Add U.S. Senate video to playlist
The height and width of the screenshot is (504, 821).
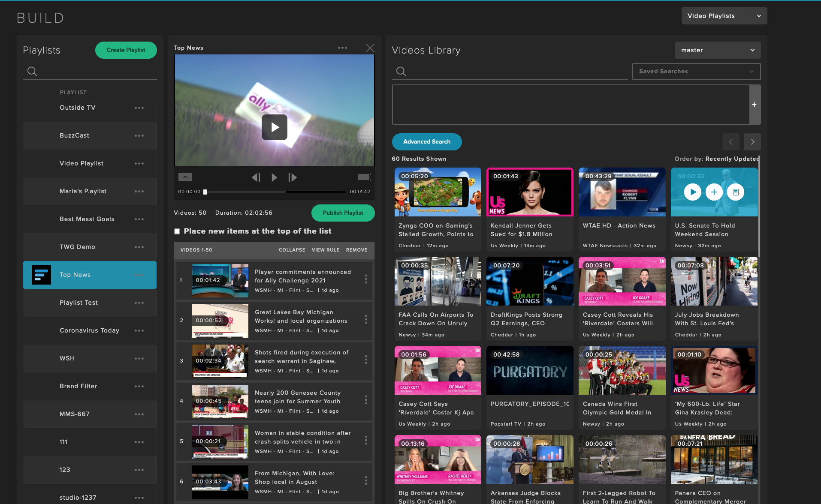(x=714, y=192)
